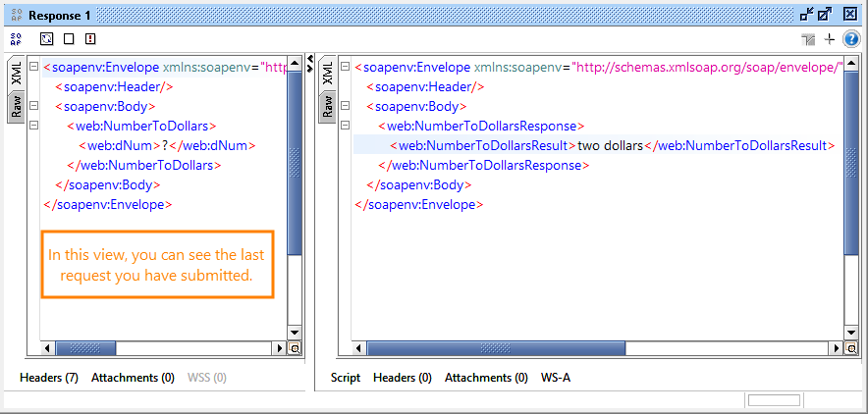The image size is (868, 414).
Task: Click the empty square toolbar icon
Action: [x=68, y=39]
